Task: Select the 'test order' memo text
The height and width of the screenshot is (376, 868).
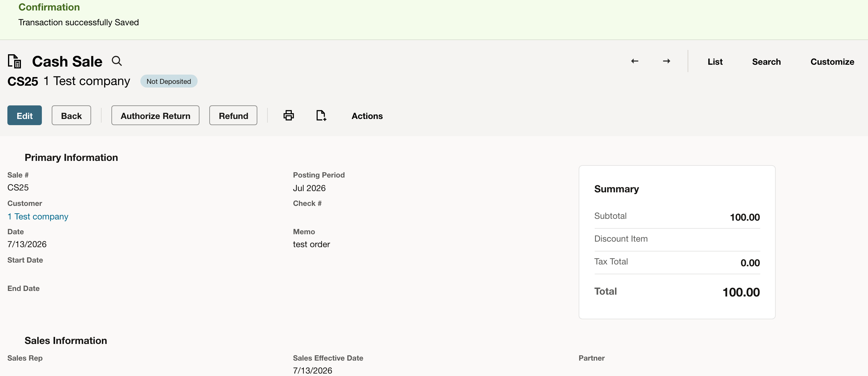Action: pos(311,244)
